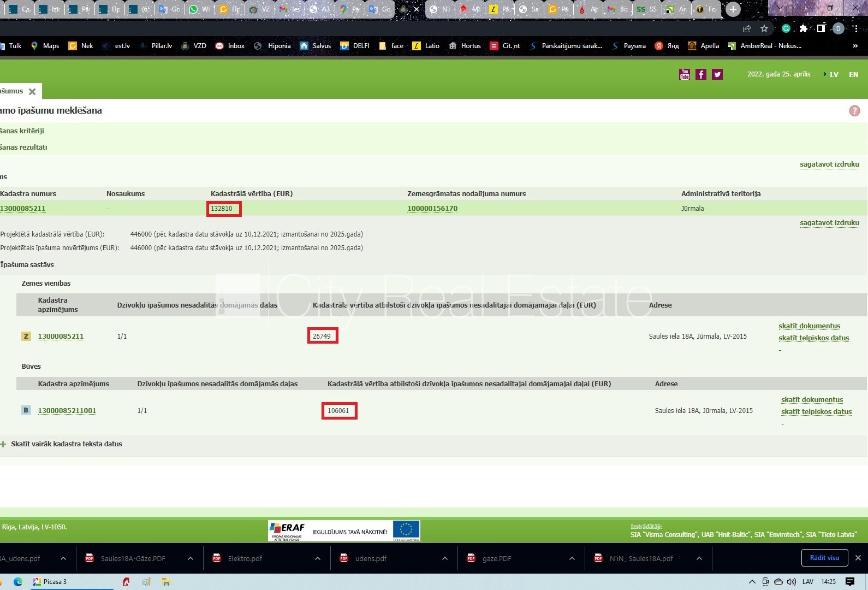Click the red help question mark icon
868x590 pixels.
[854, 111]
